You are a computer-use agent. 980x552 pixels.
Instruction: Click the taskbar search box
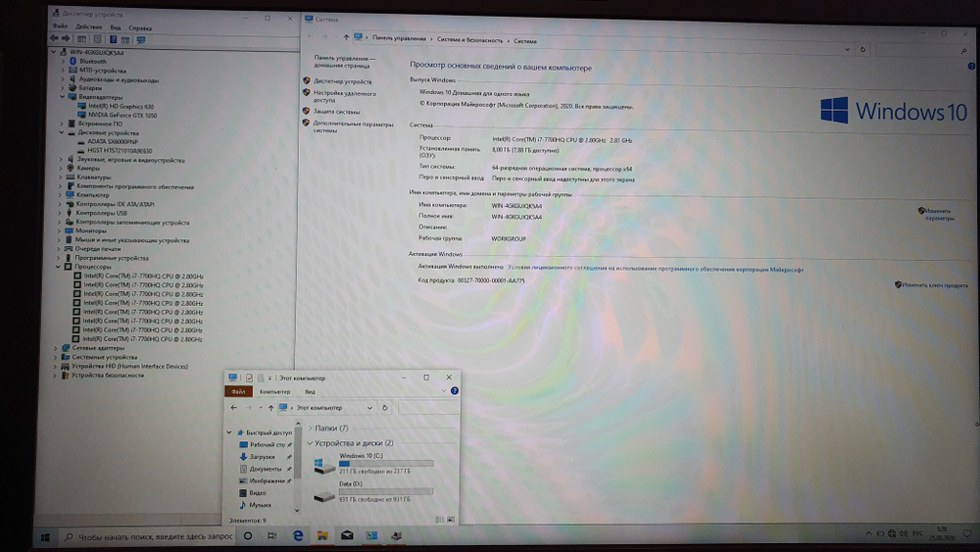(148, 537)
